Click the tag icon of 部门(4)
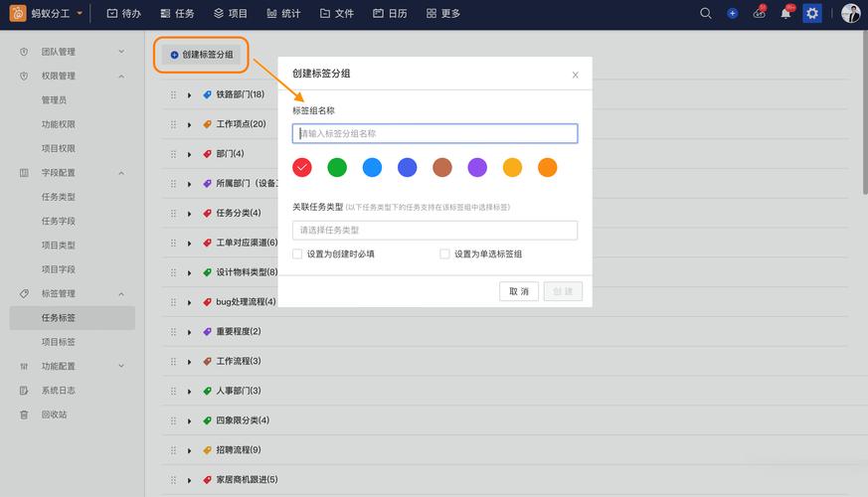Screen dimensions: 868x497 [207, 154]
